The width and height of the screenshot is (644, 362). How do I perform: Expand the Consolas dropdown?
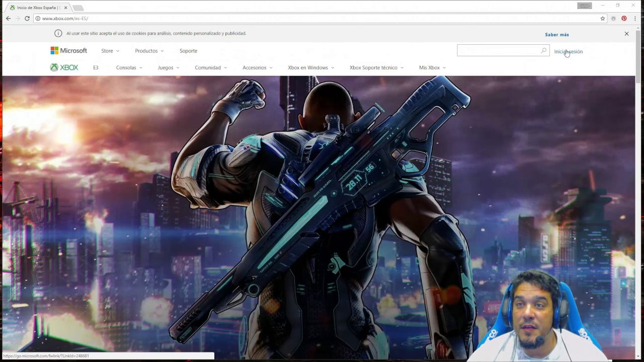(x=129, y=67)
